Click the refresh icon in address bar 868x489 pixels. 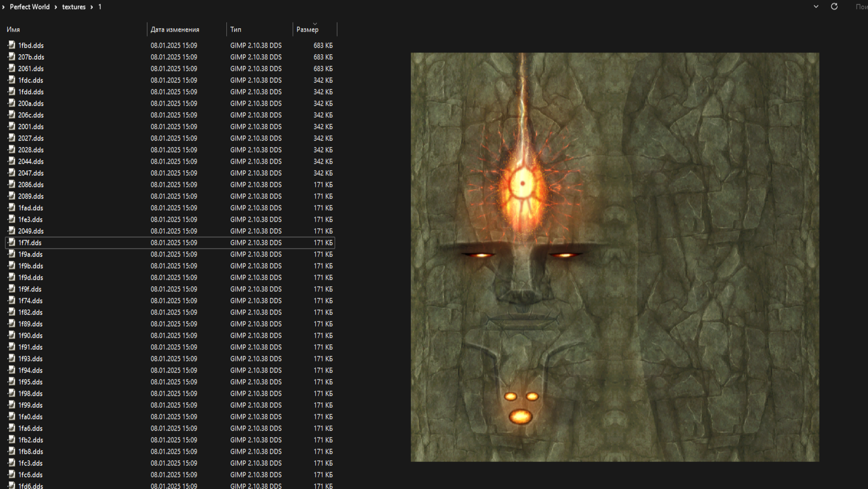tap(834, 7)
